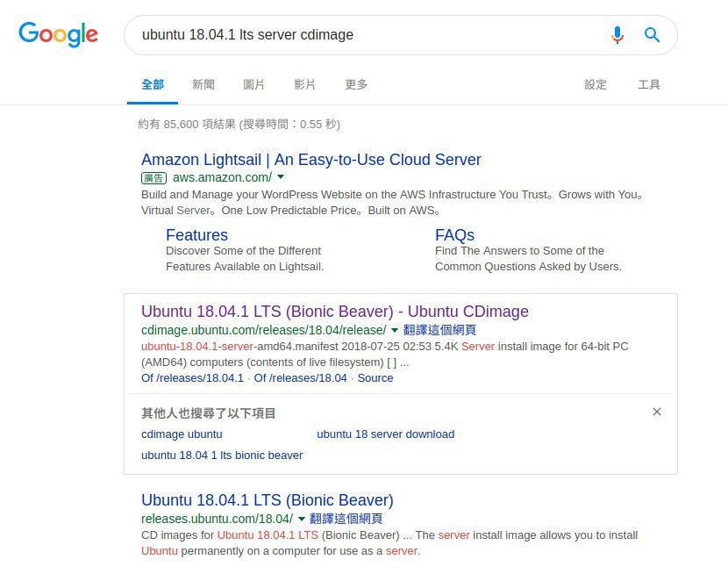Screen dimensions: 728x574
Task: Expand the cdimage.ubuntu.com result dropdown arrow
Action: click(x=394, y=330)
